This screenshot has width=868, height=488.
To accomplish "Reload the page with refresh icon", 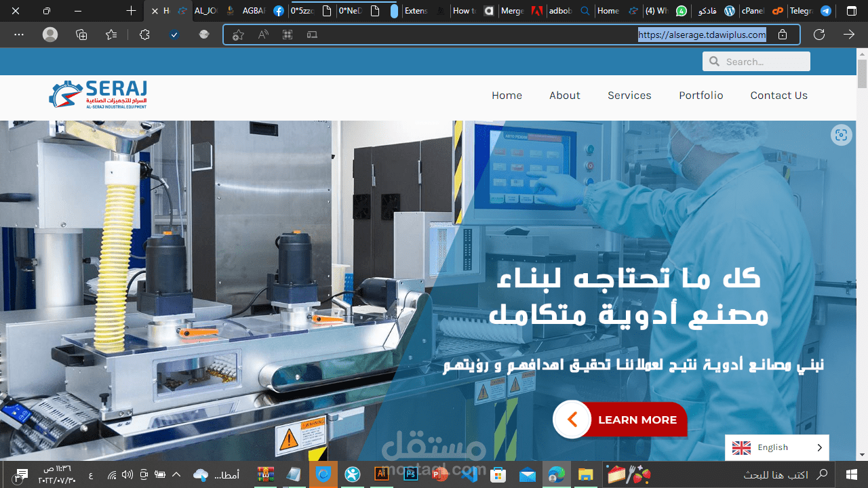I will (819, 35).
